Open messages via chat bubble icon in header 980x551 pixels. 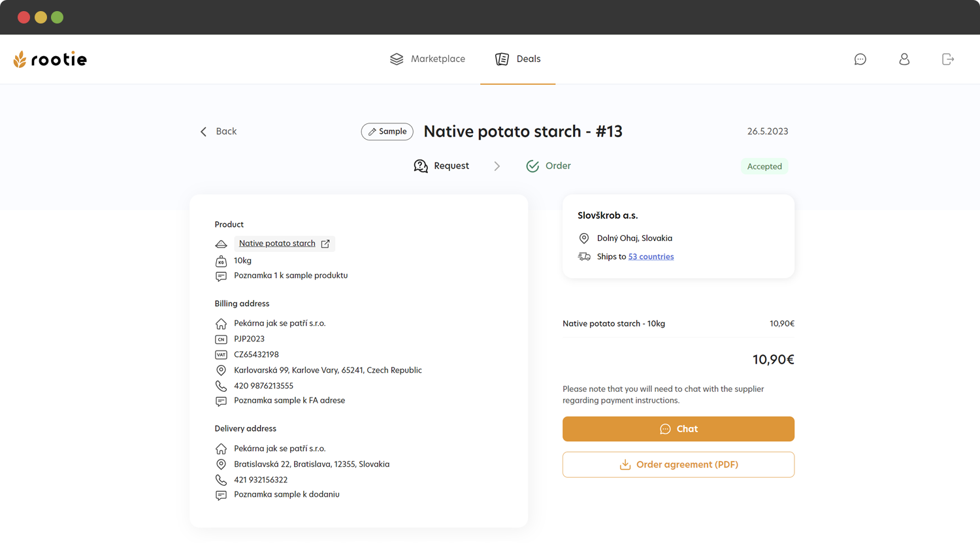pyautogui.click(x=860, y=59)
